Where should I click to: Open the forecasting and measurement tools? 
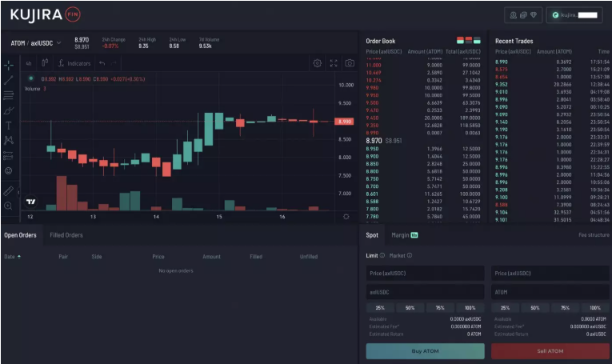9,156
